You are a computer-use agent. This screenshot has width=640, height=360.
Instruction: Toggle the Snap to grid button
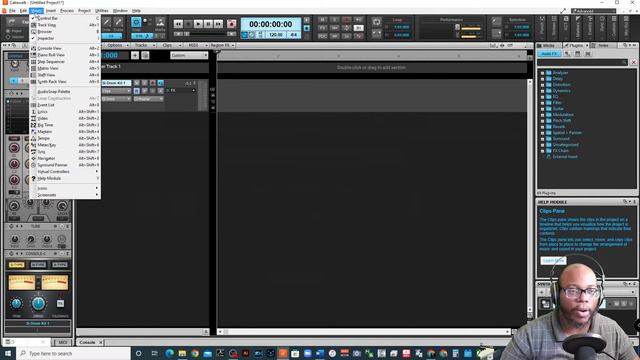(136, 22)
